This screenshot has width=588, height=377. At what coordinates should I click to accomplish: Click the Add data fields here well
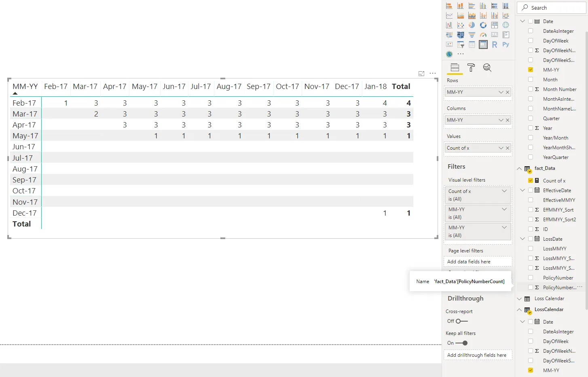tap(478, 262)
